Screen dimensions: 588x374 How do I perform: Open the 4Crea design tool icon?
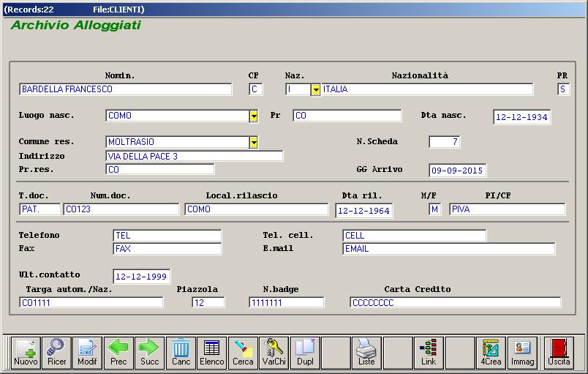(x=491, y=353)
